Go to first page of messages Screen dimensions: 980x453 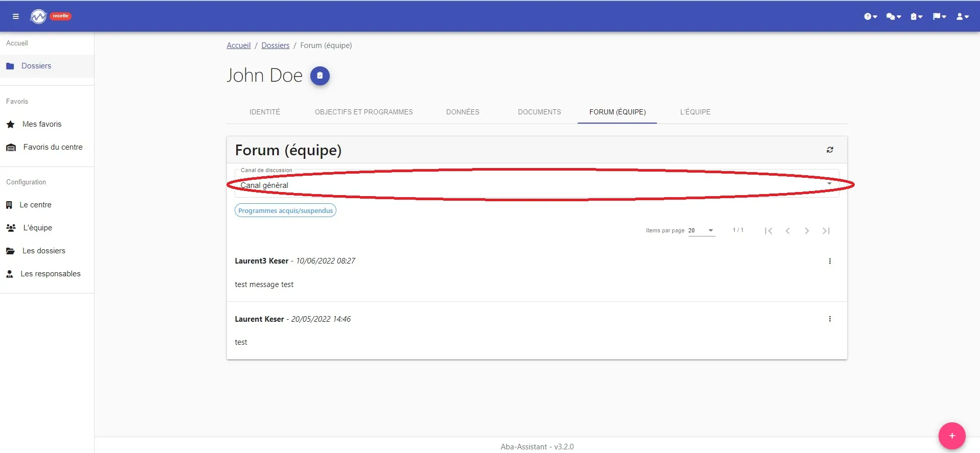(768, 231)
